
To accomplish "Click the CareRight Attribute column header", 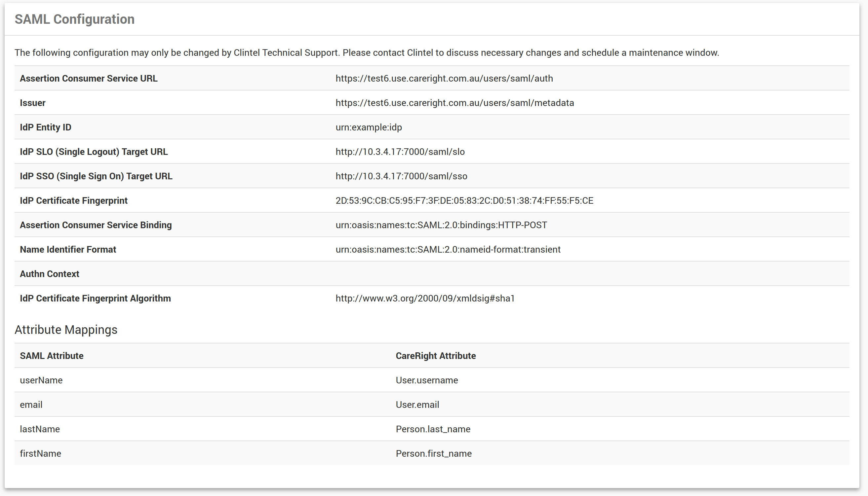I will tap(435, 356).
